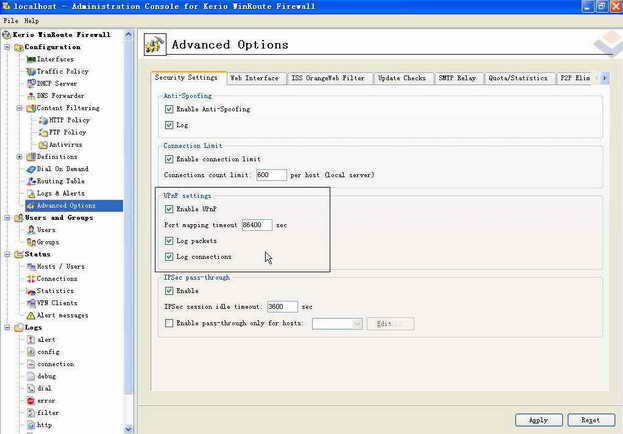
Task: Open the DHCP Server icon
Action: 30,83
